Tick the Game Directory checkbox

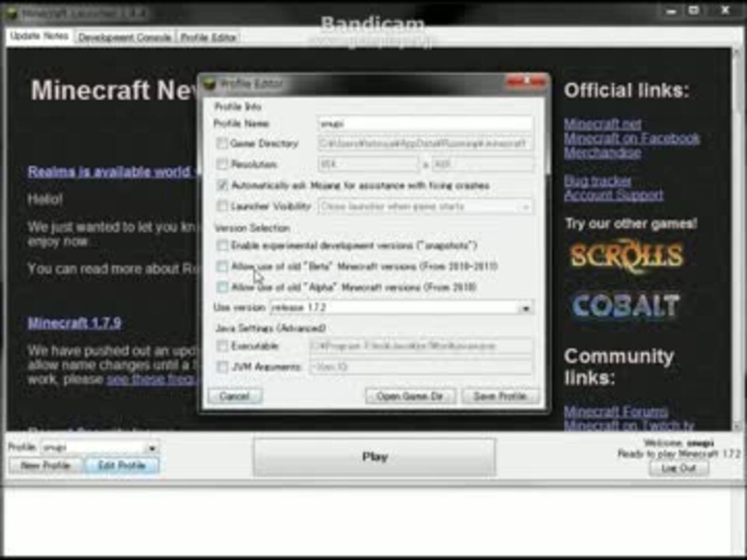[222, 143]
